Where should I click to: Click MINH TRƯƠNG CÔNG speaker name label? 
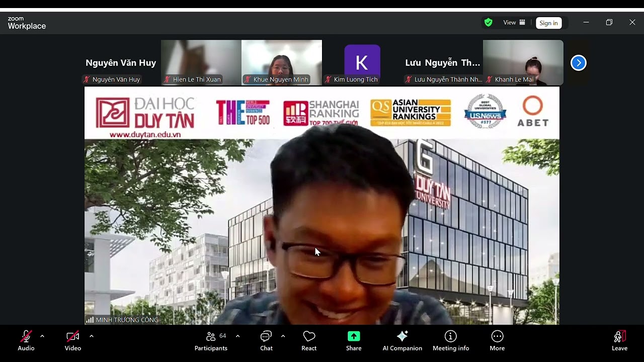[127, 320]
